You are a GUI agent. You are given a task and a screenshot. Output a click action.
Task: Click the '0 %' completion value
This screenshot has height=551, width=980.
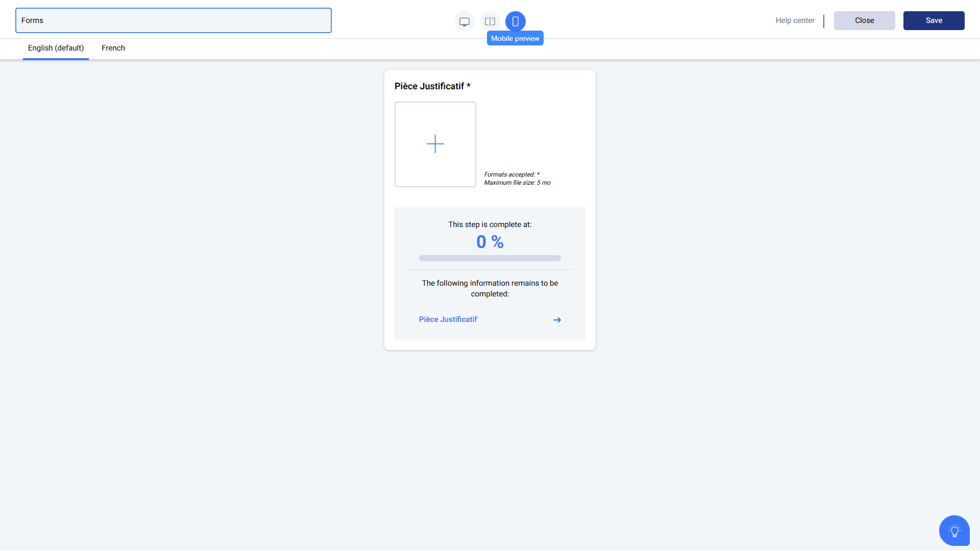pos(489,242)
